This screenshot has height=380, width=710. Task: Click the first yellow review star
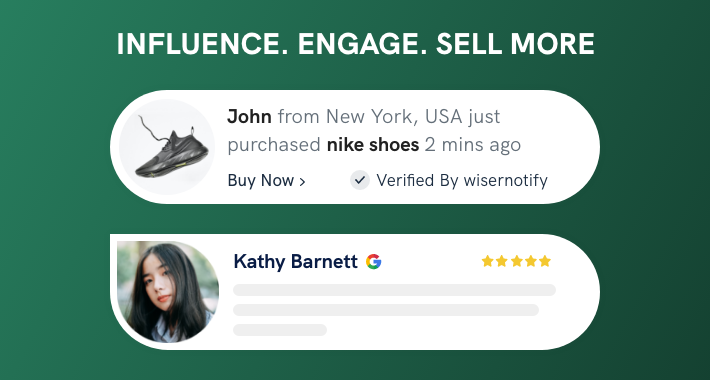tap(487, 261)
